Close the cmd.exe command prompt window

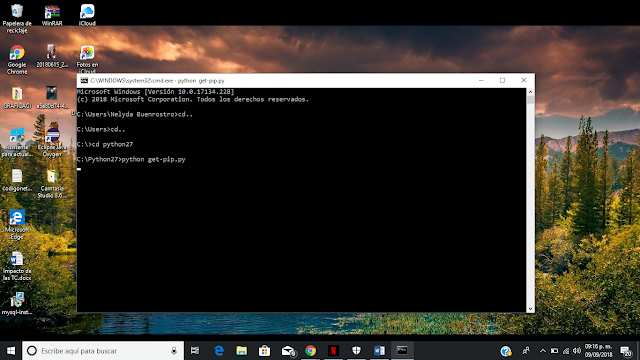(524, 80)
